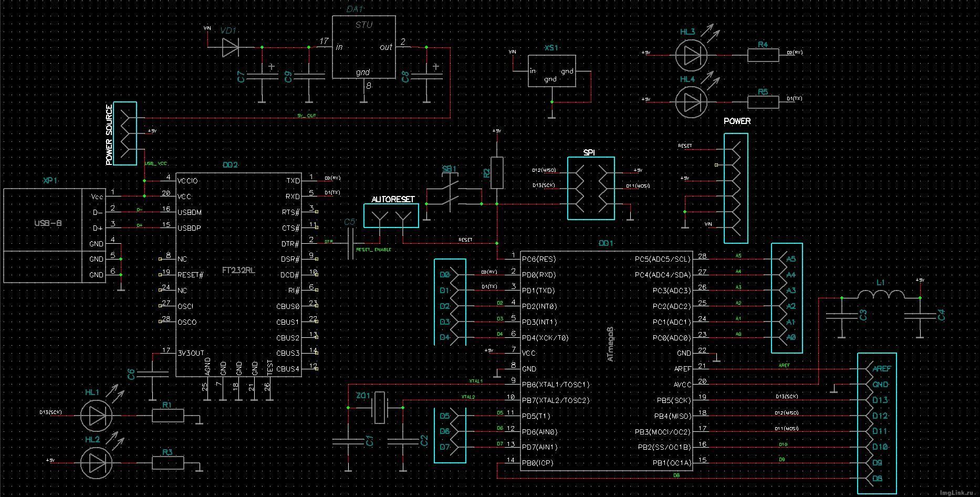This screenshot has width=980, height=497.
Task: Click the DTR# pin label
Action: tap(290, 244)
